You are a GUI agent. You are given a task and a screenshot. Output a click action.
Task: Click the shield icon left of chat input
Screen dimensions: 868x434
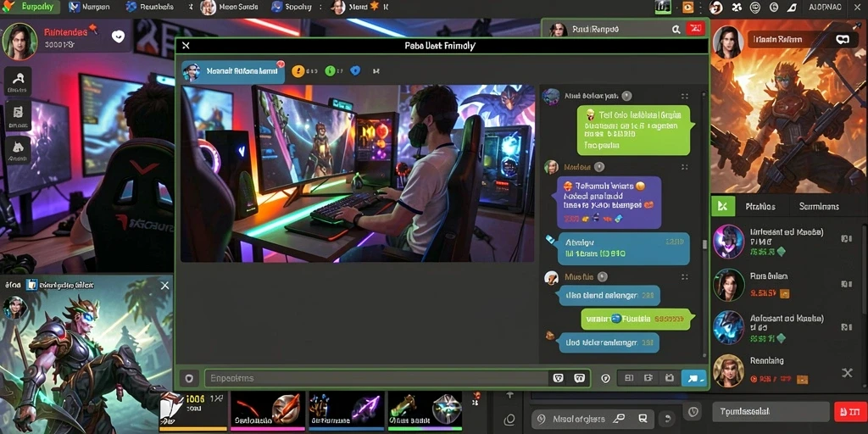pos(189,379)
